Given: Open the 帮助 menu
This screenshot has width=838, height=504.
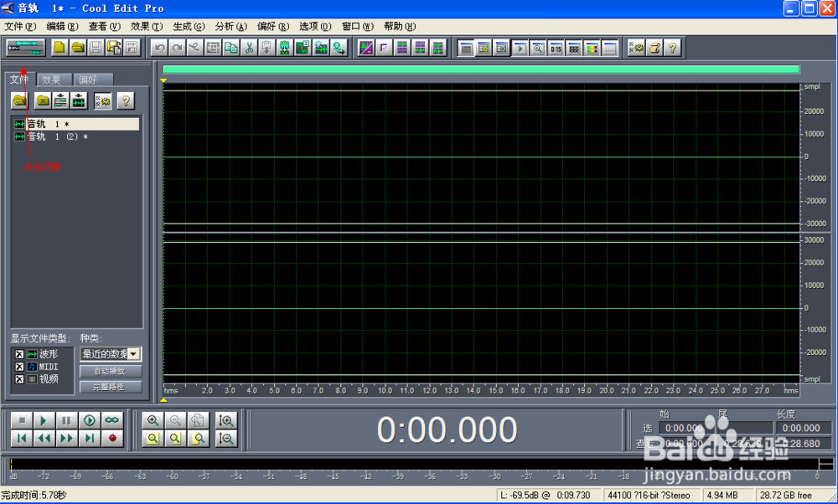Looking at the screenshot, I should pyautogui.click(x=400, y=26).
